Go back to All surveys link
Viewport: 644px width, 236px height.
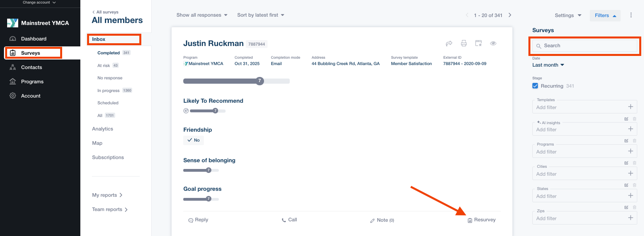tap(107, 12)
